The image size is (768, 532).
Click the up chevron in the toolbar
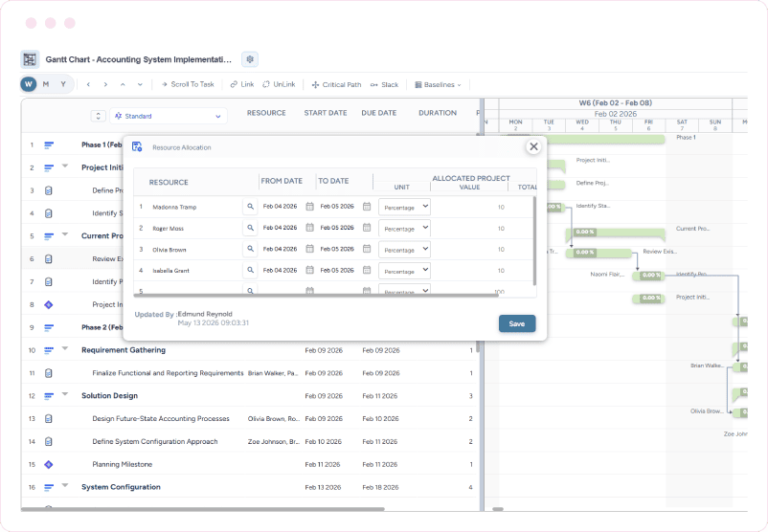123,84
